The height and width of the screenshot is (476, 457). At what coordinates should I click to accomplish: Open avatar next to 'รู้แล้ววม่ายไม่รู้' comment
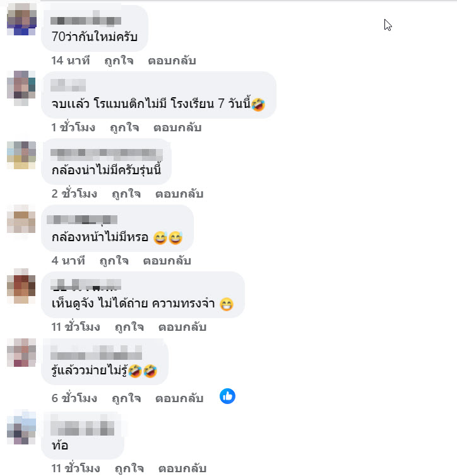21,352
